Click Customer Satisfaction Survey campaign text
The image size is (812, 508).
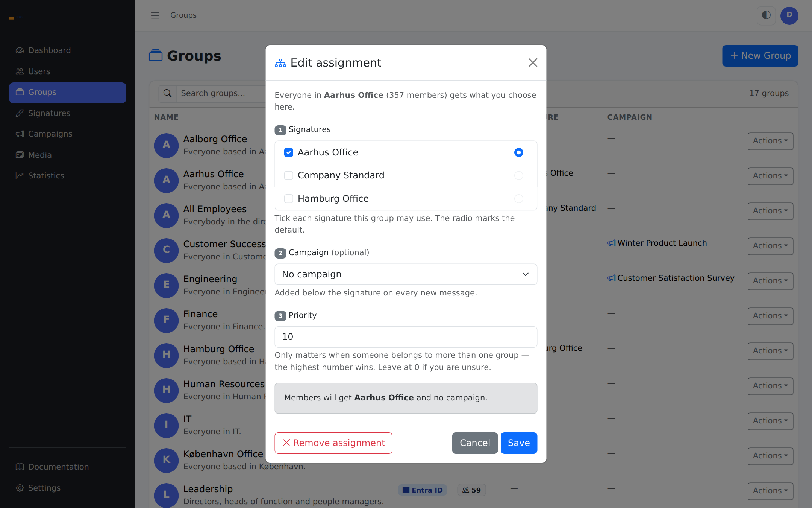(676, 278)
